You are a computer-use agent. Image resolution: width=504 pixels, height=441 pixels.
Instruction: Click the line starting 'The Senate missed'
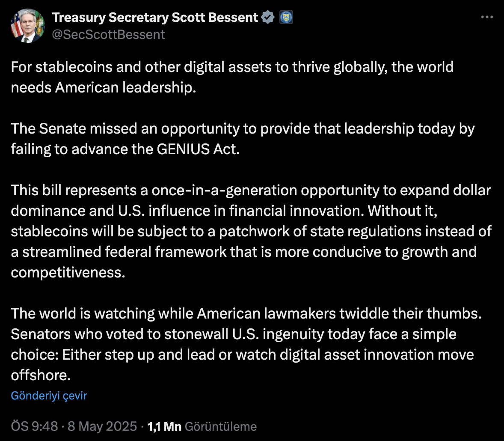[x=243, y=129]
